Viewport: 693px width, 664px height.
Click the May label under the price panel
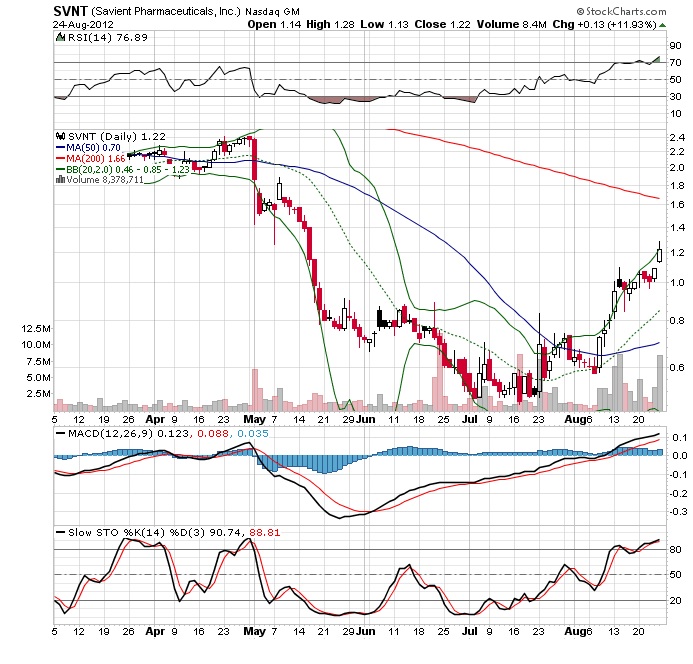click(x=255, y=420)
